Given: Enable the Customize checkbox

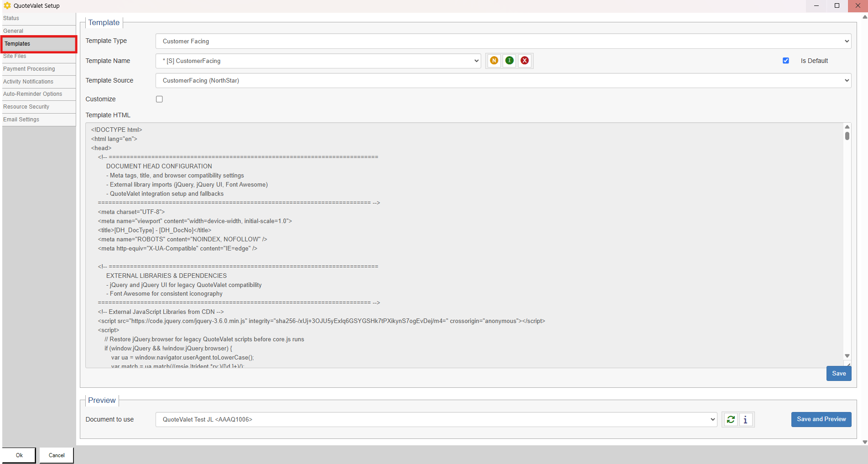Looking at the screenshot, I should tap(159, 99).
